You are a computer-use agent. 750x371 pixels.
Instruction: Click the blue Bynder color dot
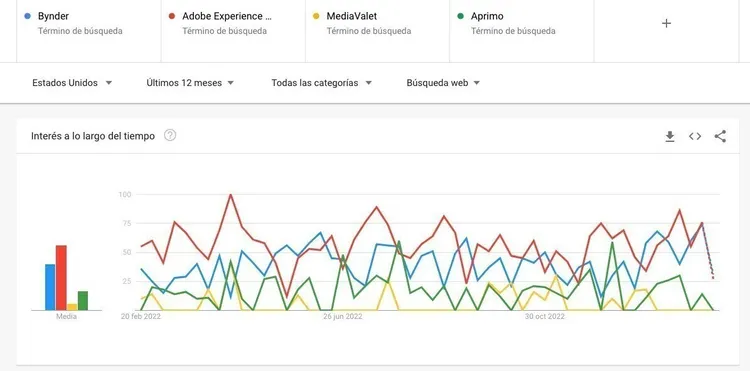point(27,16)
